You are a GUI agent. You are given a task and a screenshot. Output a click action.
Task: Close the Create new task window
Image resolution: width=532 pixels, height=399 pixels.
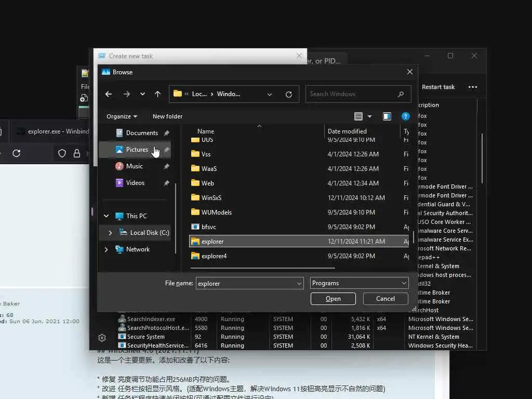click(x=299, y=56)
